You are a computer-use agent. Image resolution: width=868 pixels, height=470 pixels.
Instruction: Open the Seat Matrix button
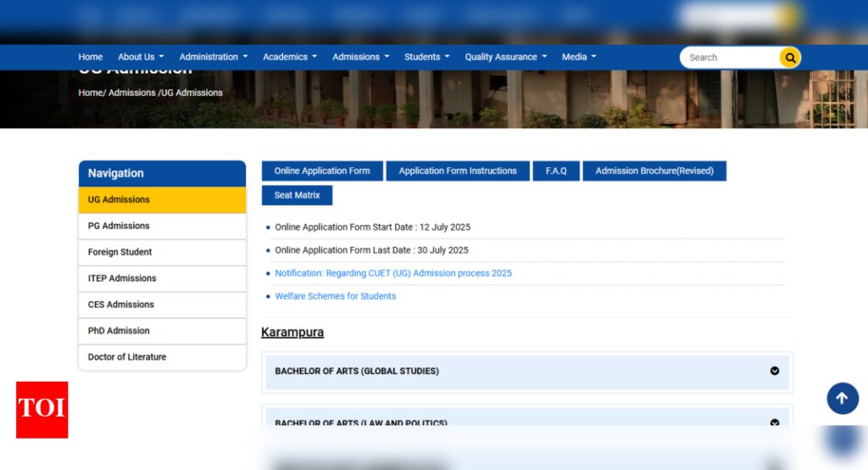tap(298, 195)
